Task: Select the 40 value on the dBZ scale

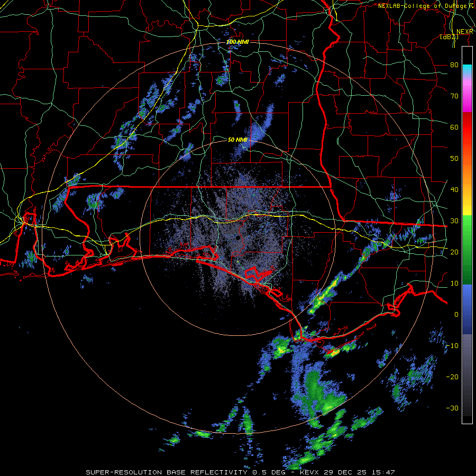Action: [x=454, y=189]
